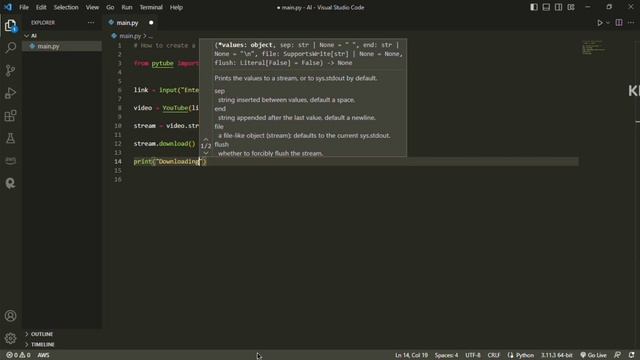Open Customize Layout icon

coord(571,7)
